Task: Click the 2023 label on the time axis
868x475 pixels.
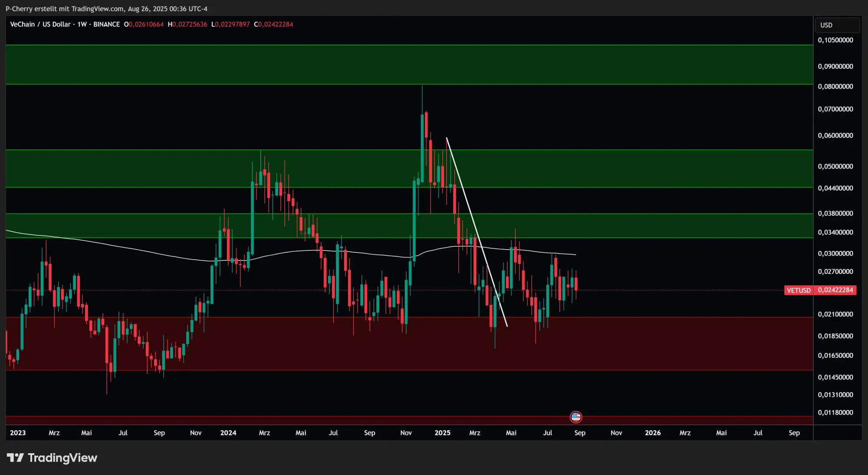Action: point(18,433)
